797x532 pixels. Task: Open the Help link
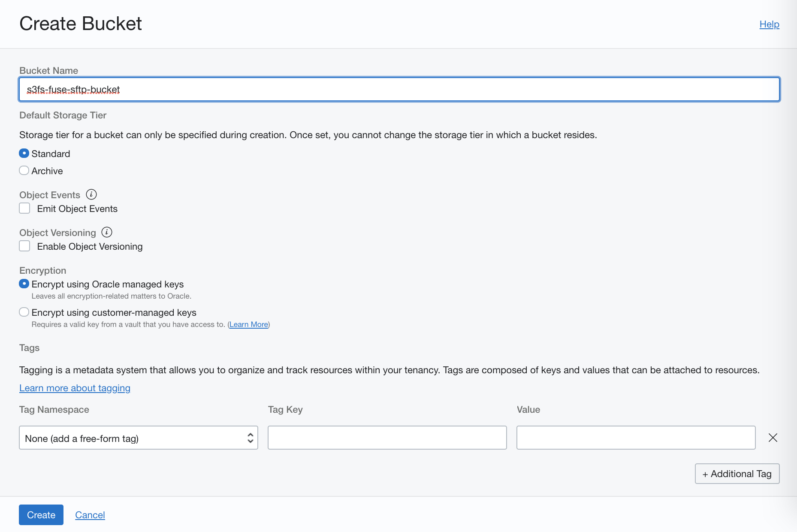pos(769,24)
